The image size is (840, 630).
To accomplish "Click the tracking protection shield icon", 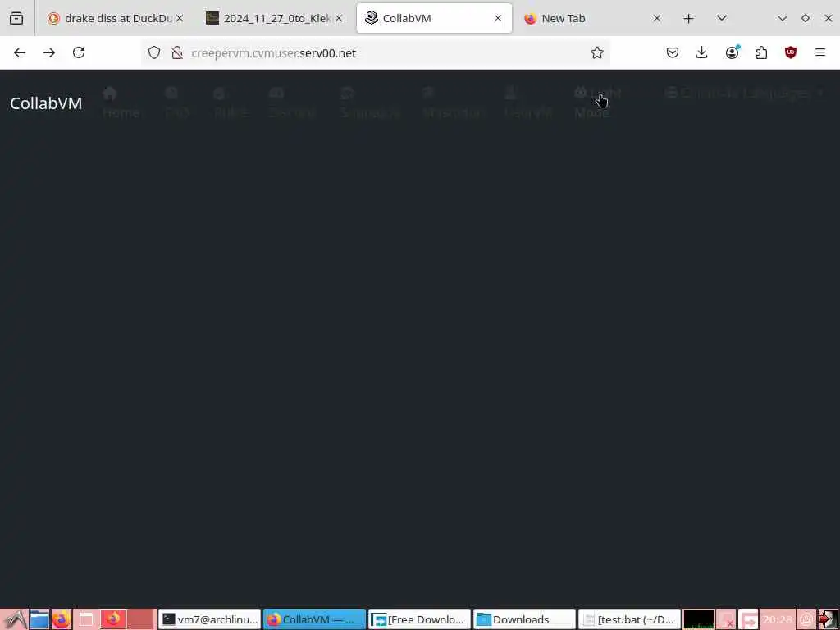I will (x=154, y=52).
